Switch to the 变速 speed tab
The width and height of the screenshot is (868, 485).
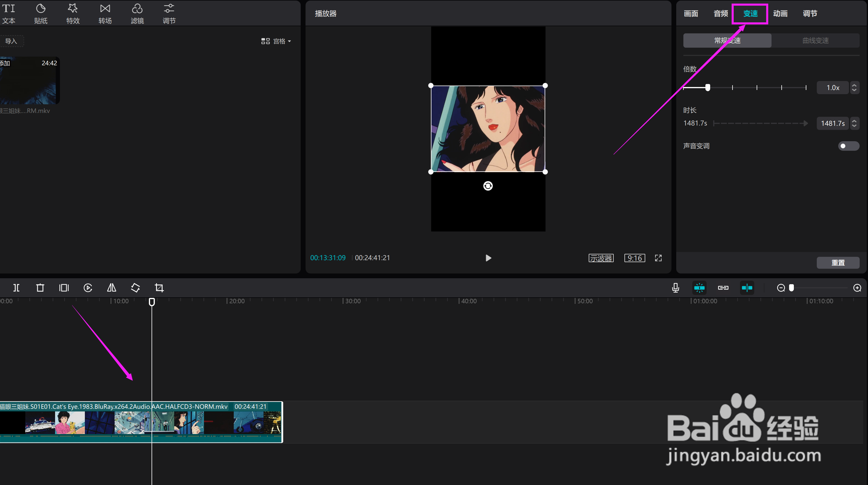(x=750, y=13)
